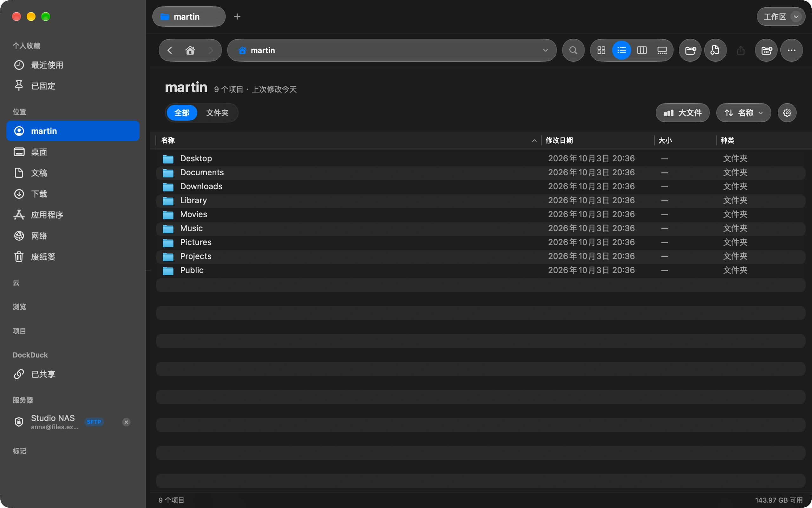Click the folder-plus toolbar icon beside the ellipsis
812x508 pixels.
coord(766,50)
